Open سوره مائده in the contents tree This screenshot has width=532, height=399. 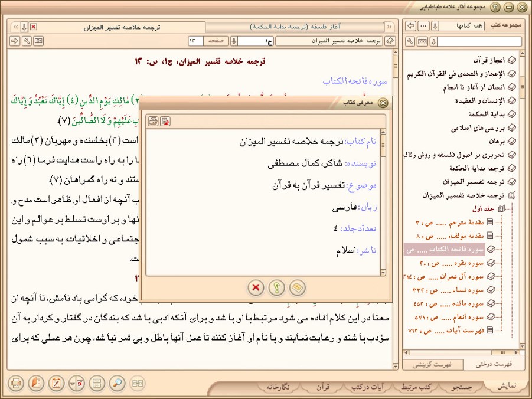pyautogui.click(x=449, y=303)
